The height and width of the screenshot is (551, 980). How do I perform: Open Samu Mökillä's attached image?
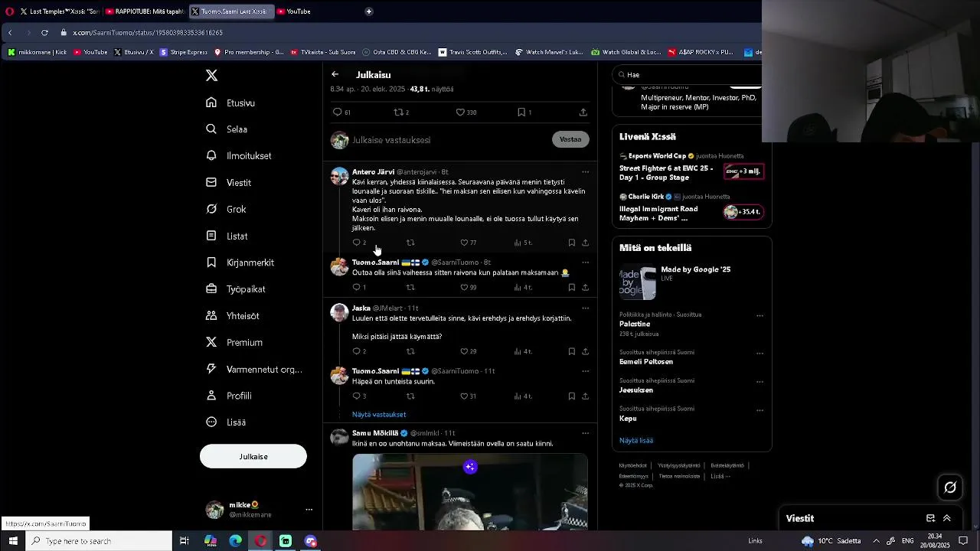(x=470, y=492)
